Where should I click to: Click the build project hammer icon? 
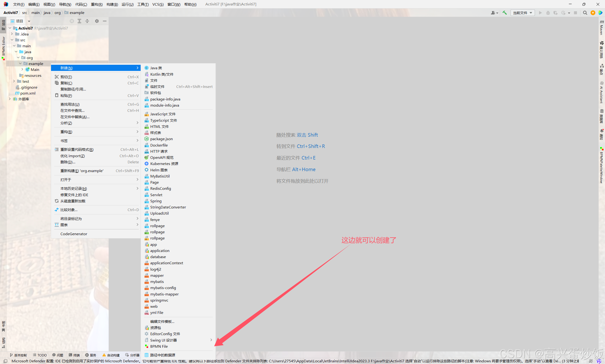click(x=505, y=13)
